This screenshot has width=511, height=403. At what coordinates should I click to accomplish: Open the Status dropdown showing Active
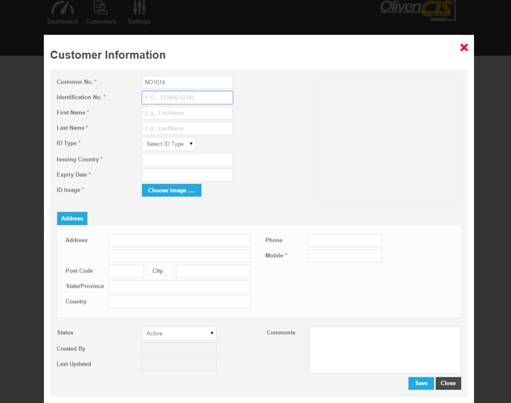[179, 333]
